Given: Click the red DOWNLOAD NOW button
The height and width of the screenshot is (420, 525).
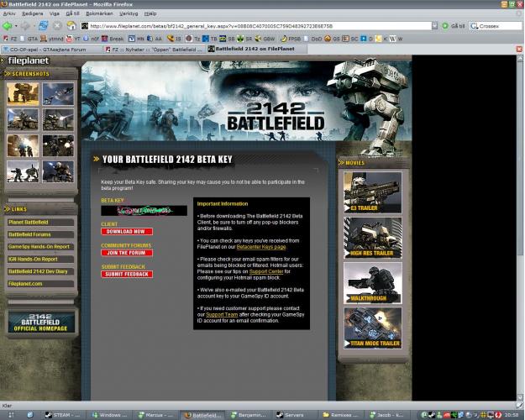Looking at the screenshot, I should (127, 232).
